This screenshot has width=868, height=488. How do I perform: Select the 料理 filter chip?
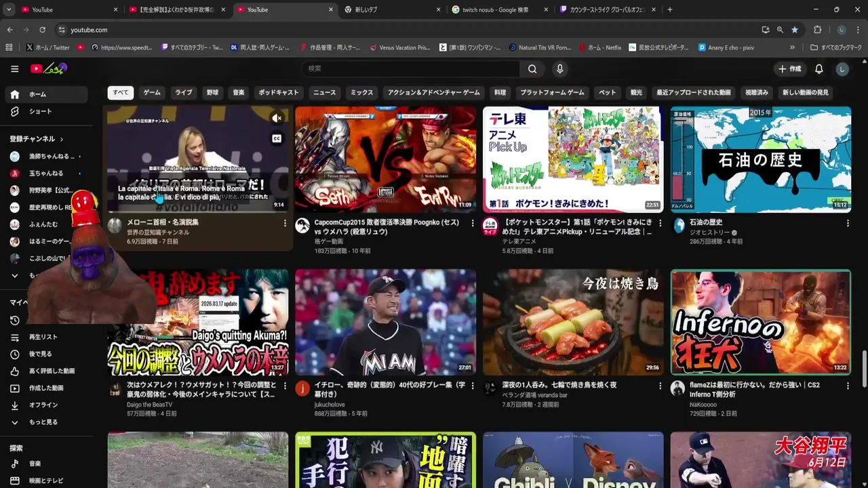tap(500, 92)
